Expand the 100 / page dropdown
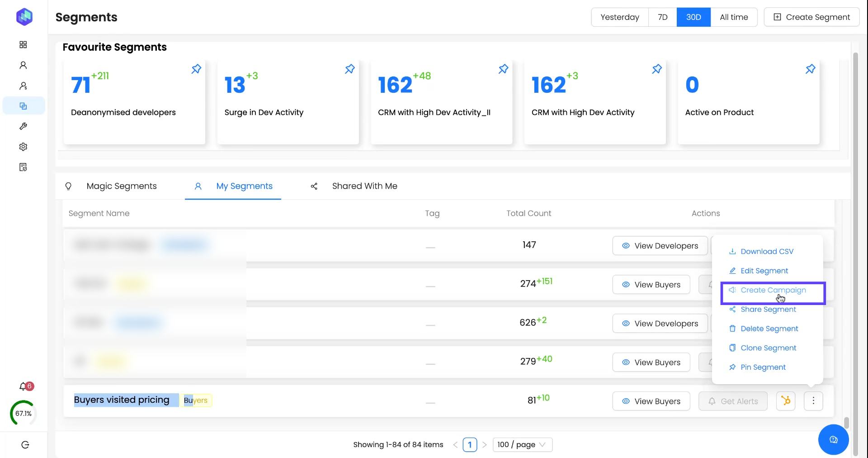Screen dimensions: 868x458 (x=522, y=445)
